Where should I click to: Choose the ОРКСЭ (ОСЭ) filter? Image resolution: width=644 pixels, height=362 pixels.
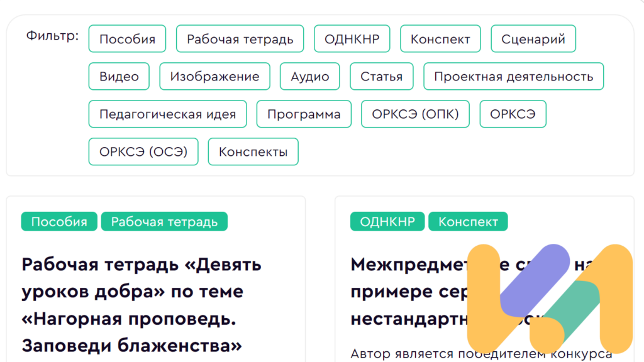(143, 152)
